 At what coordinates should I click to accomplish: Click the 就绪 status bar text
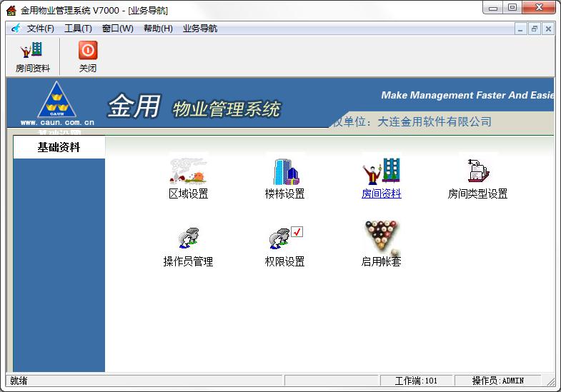coord(19,381)
